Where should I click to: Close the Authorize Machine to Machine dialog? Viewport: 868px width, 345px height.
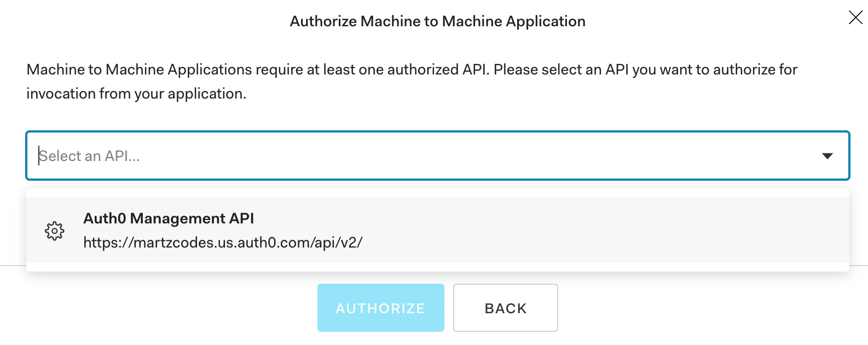(x=855, y=18)
